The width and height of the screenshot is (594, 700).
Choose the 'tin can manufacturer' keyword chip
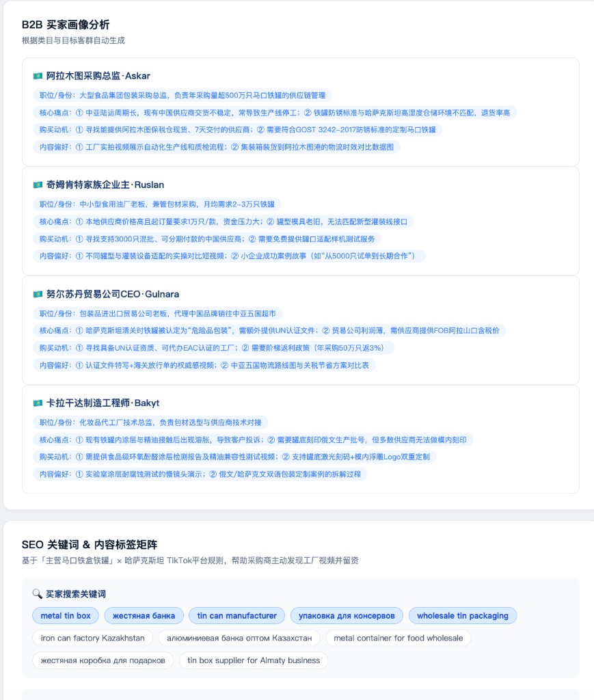point(237,616)
